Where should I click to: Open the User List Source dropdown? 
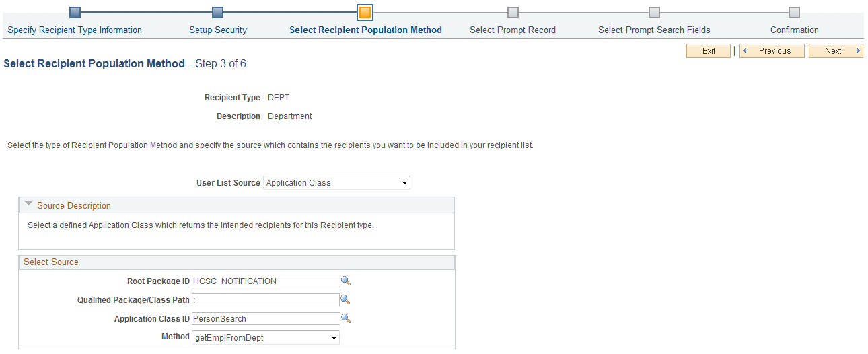(336, 183)
